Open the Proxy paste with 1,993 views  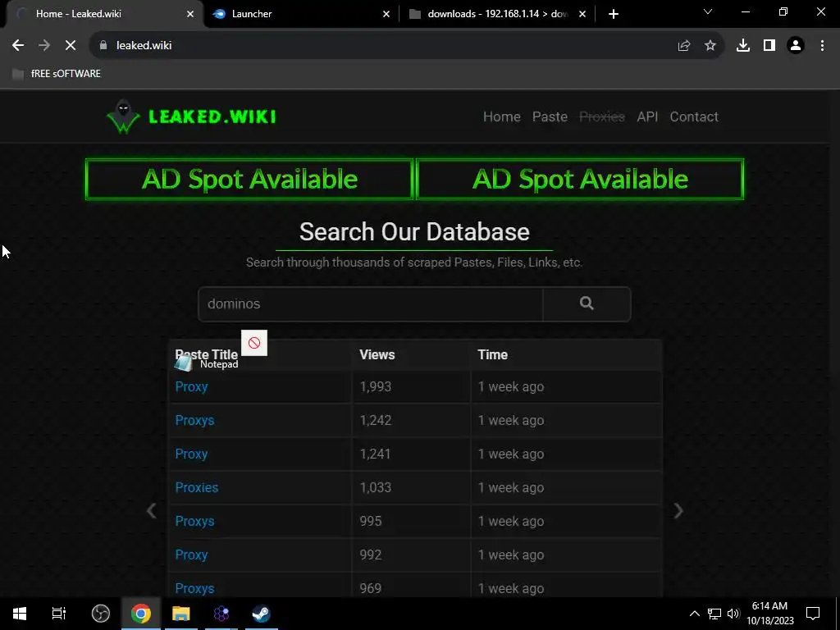click(x=191, y=387)
